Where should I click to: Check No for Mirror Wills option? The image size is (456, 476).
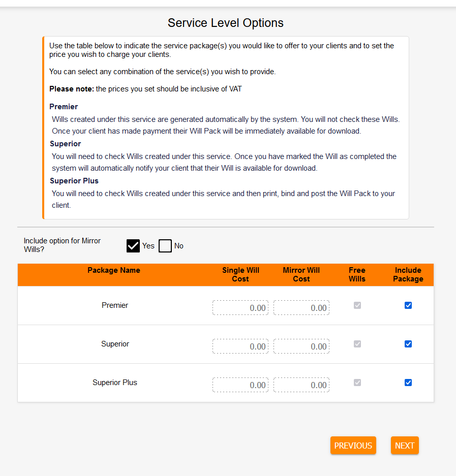pyautogui.click(x=165, y=246)
